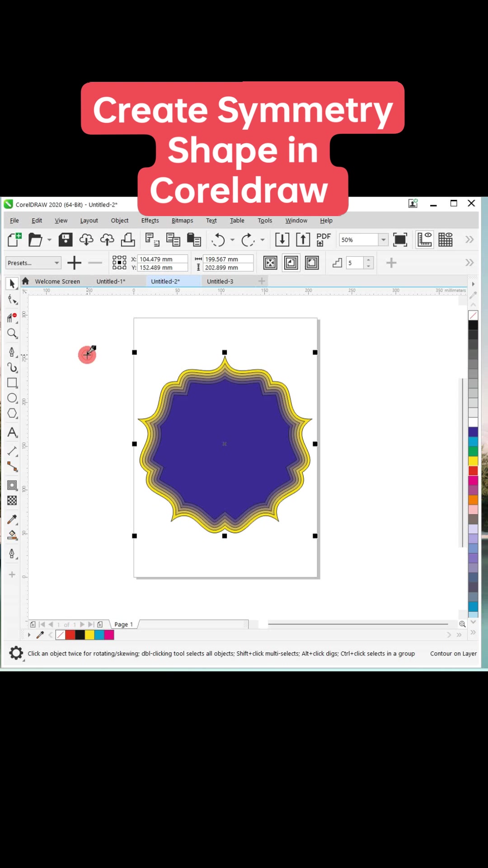This screenshot has height=868, width=488.
Task: Select the Transparency checkerboard tool
Action: click(12, 500)
